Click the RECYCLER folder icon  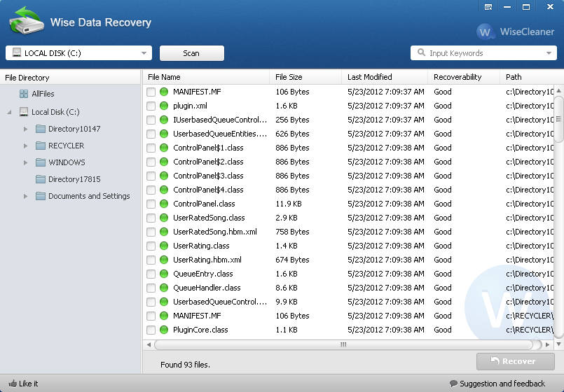pos(41,146)
